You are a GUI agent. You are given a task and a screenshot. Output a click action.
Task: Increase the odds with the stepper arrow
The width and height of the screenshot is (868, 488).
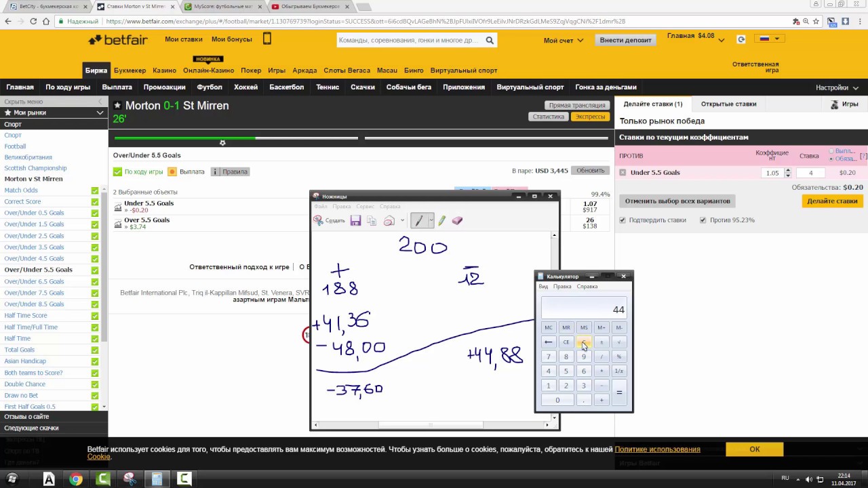tap(788, 171)
